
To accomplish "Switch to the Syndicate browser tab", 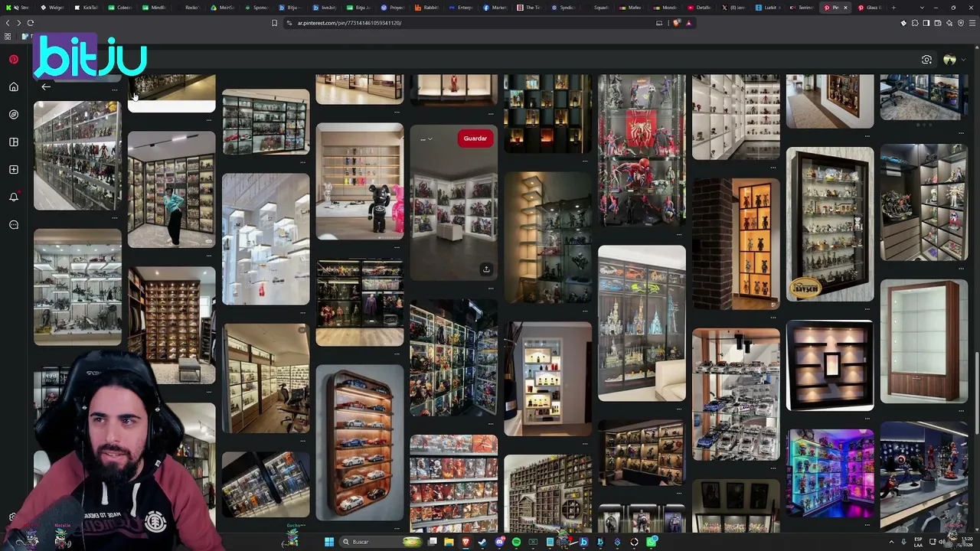I will coord(563,8).
